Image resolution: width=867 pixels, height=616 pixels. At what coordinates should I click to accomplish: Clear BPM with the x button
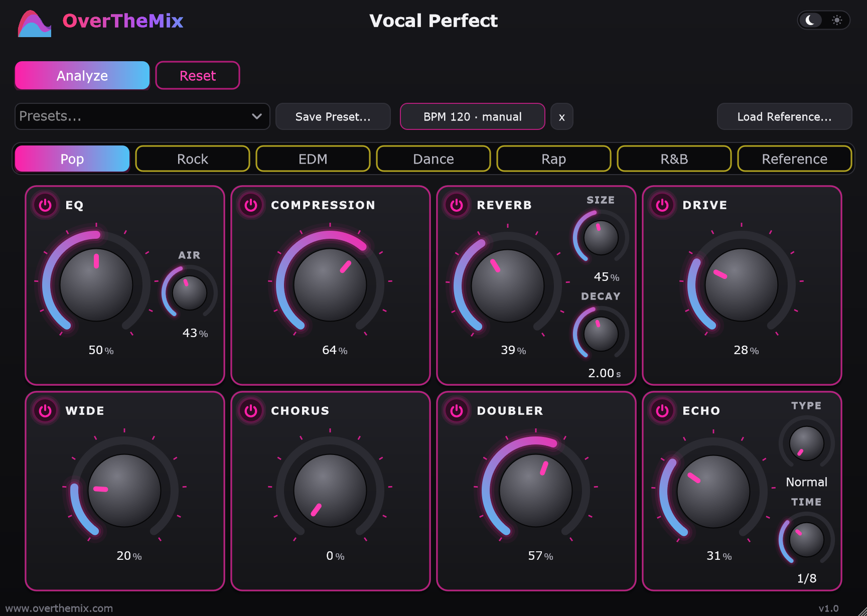click(x=562, y=117)
